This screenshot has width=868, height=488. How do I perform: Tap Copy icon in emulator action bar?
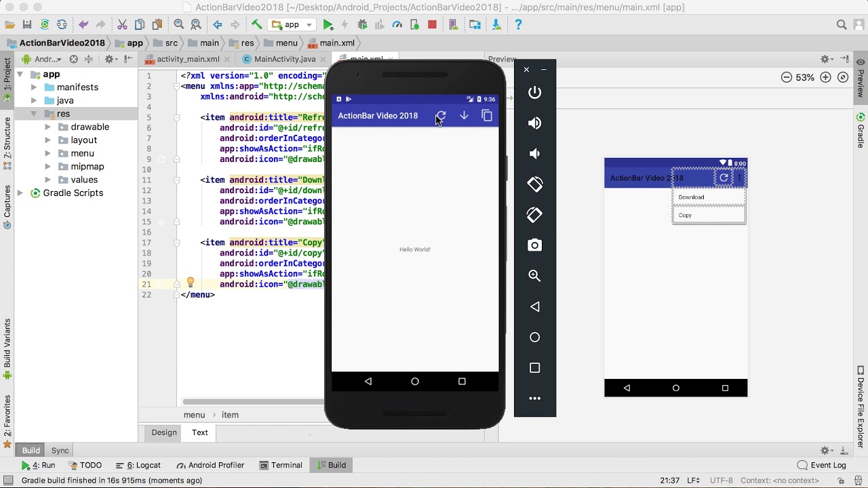[x=487, y=116]
